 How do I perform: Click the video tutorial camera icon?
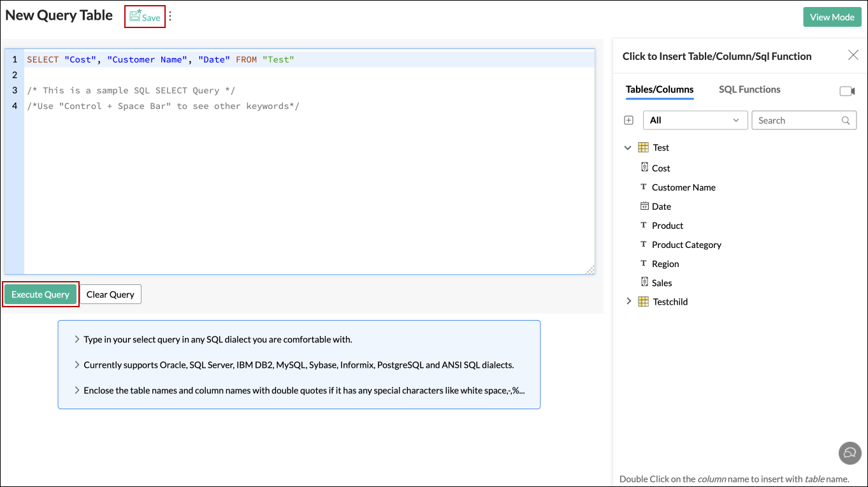coord(848,91)
